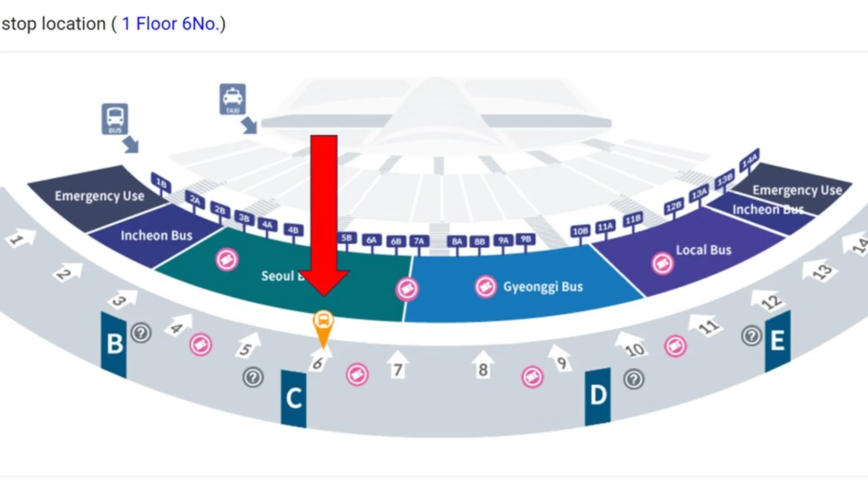Click the information icon next to gate B
Screen dimensions: 868x482
point(141,333)
